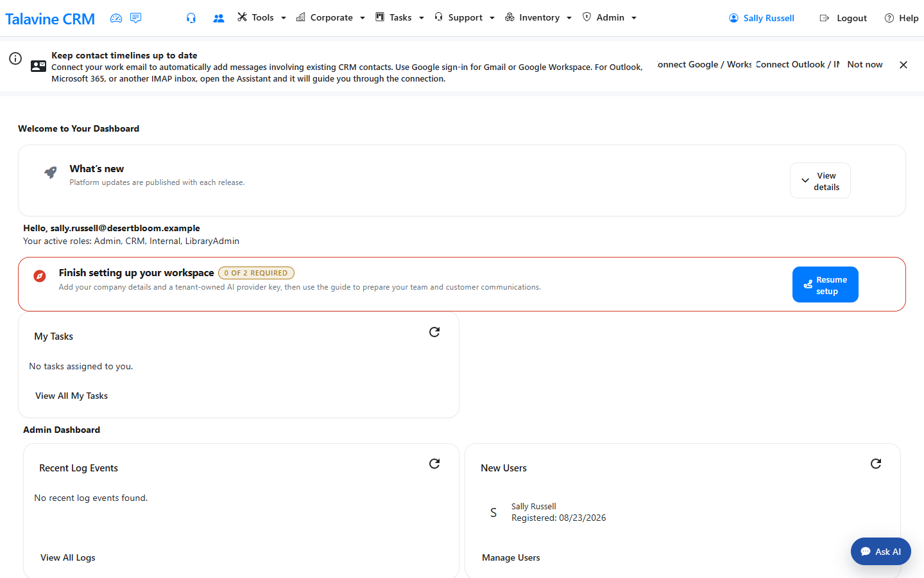Expand the Tools dropdown menu

coord(262,17)
